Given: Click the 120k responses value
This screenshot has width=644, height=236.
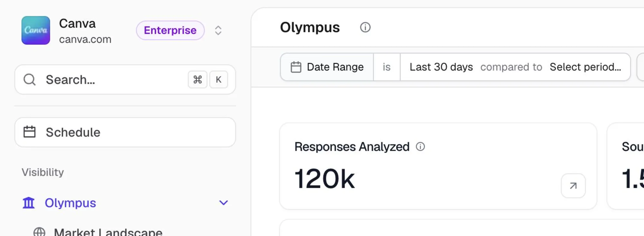Looking at the screenshot, I should pyautogui.click(x=325, y=179).
